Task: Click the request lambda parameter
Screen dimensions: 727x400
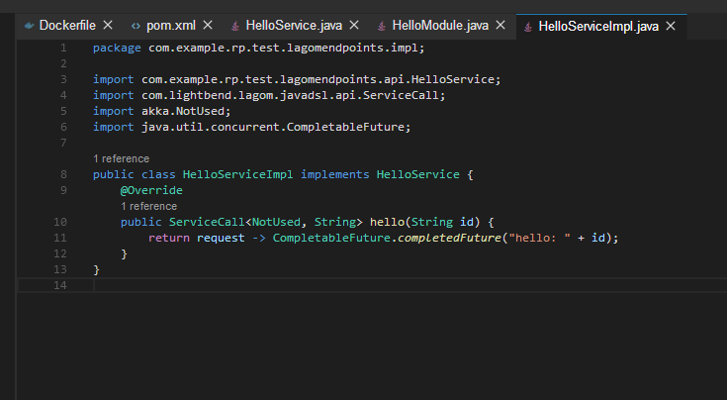Action: (221, 238)
